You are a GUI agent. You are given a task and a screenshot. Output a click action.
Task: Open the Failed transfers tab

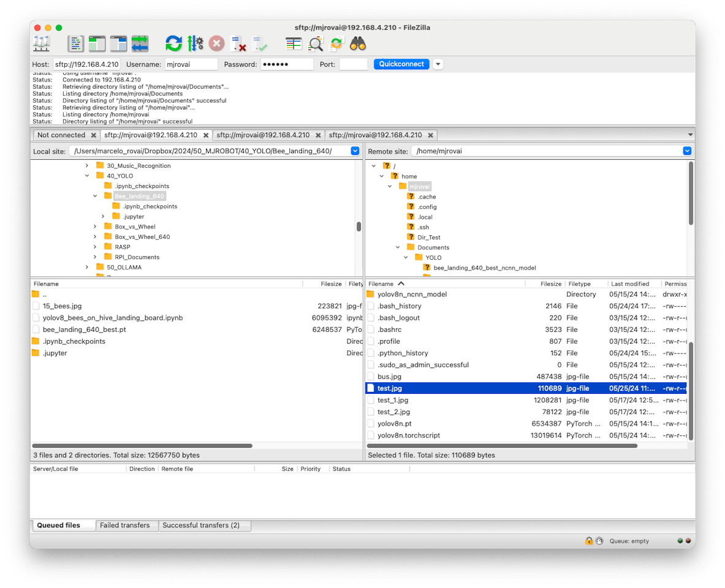[125, 526]
